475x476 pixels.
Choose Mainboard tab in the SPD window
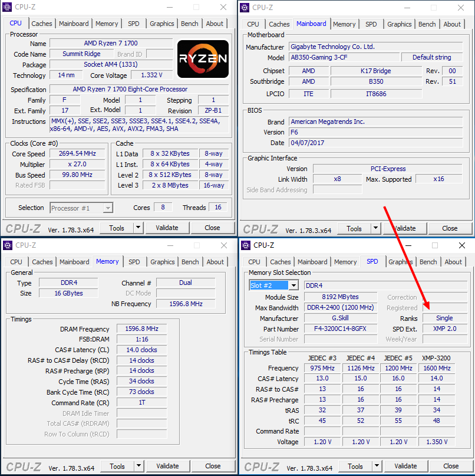coord(312,262)
